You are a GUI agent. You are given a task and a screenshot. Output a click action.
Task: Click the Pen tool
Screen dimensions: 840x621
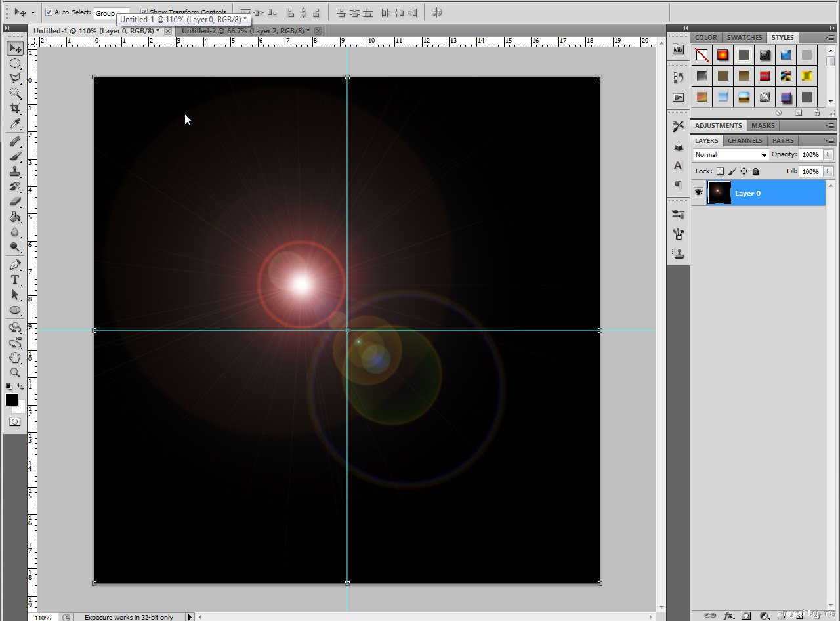click(15, 265)
